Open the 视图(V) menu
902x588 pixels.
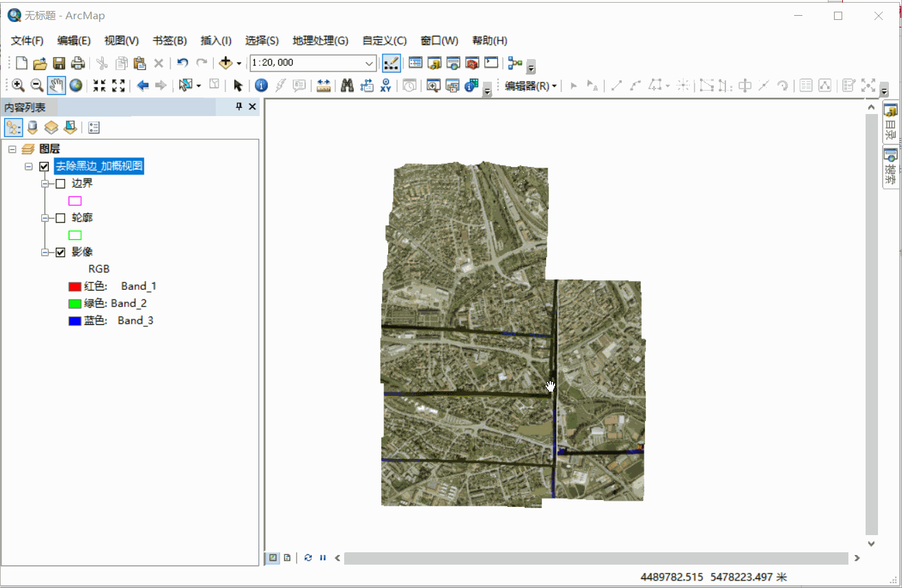click(122, 41)
